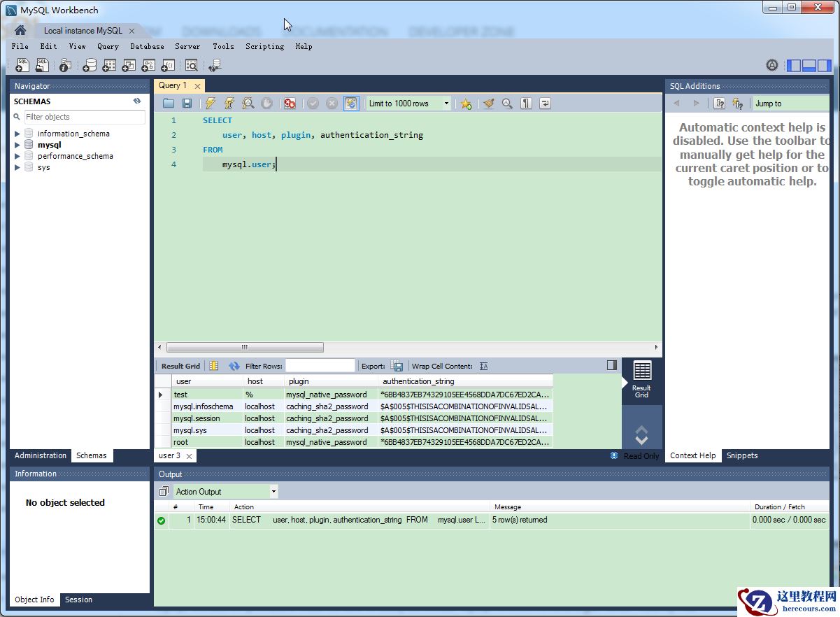840x617 pixels.
Task: Toggle form editor view icon beside Result Grid
Action: (213, 366)
